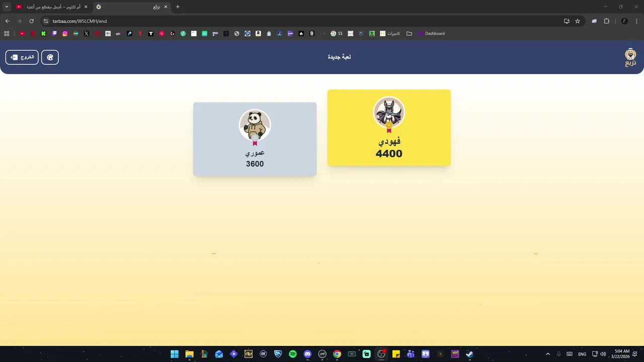Open the tab search dropdown
The width and height of the screenshot is (644, 362).
(7, 7)
